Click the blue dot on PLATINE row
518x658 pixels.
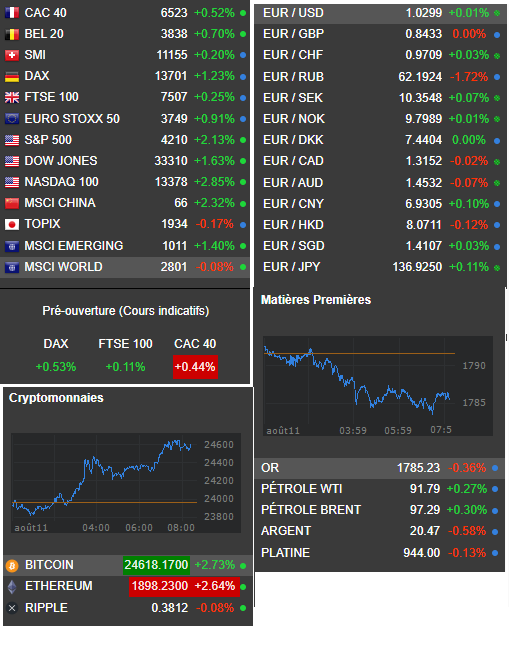(x=495, y=553)
